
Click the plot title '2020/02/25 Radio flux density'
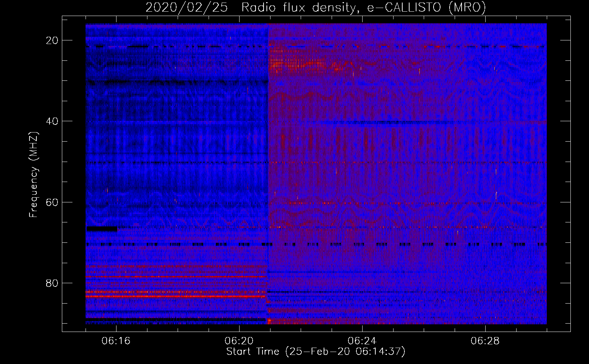316,7
